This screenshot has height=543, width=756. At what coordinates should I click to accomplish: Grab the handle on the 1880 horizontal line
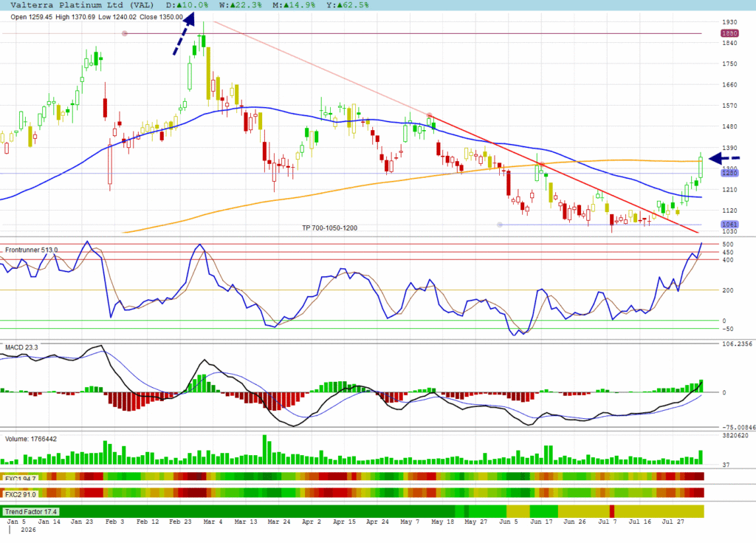tap(125, 33)
